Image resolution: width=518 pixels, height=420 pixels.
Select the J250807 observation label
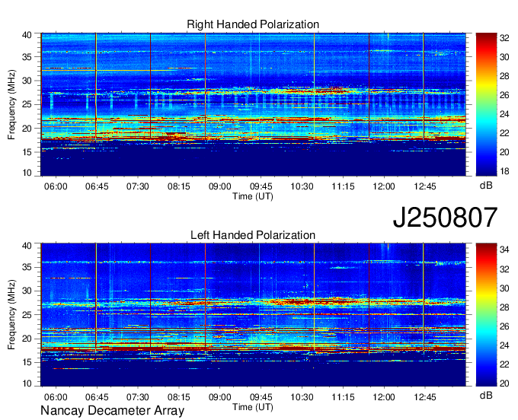coord(445,218)
